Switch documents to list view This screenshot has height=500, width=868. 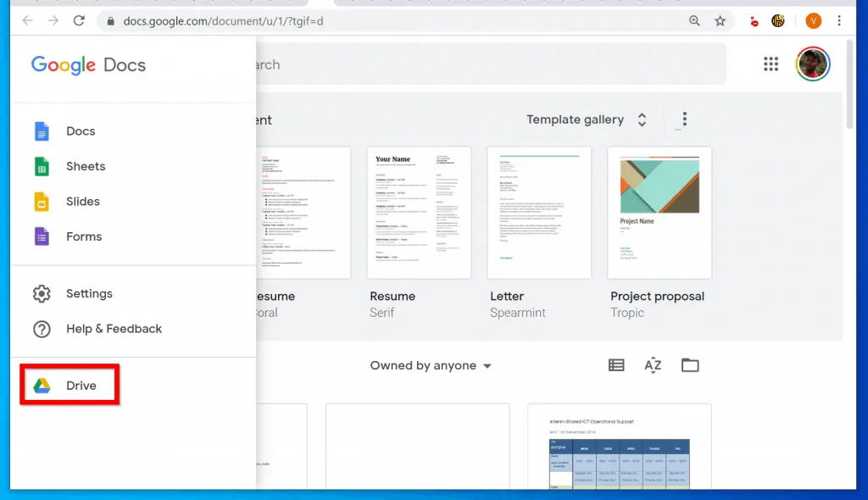coord(616,364)
